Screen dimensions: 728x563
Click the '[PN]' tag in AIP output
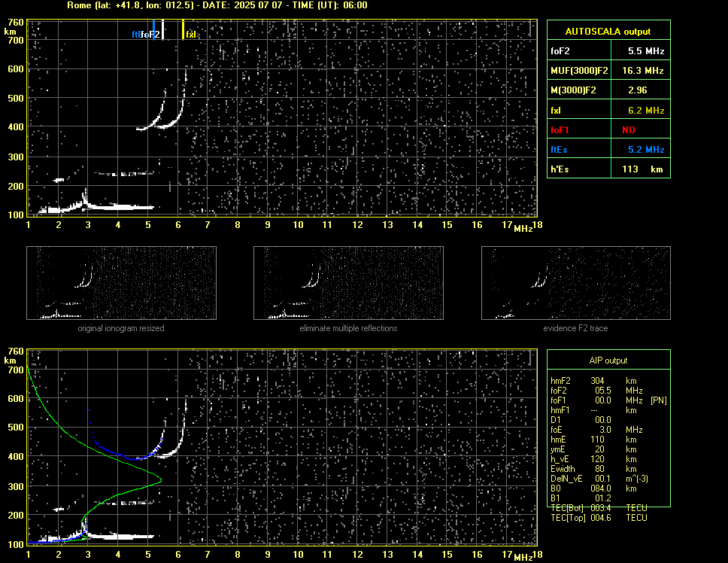[x=658, y=400]
